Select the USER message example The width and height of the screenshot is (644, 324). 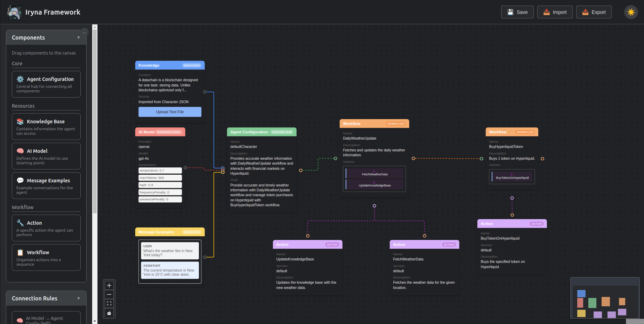point(170,251)
